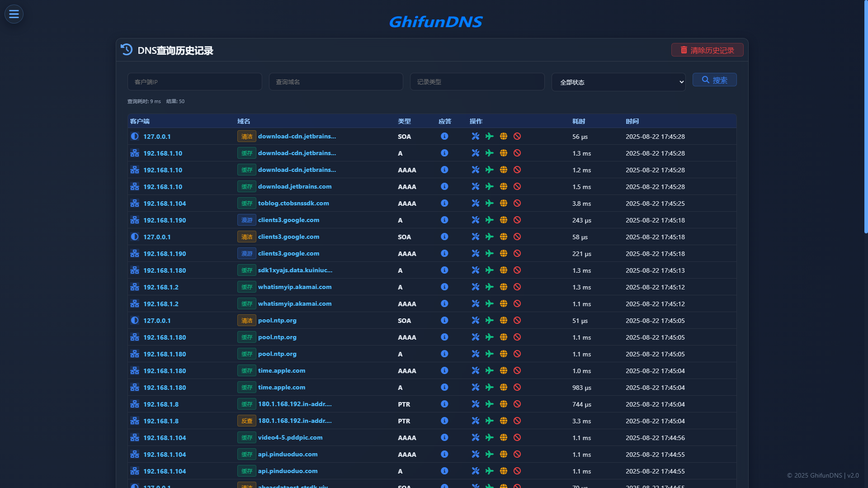
Task: Click red block icon for sdk1xyajs.data row
Action: [x=517, y=270]
